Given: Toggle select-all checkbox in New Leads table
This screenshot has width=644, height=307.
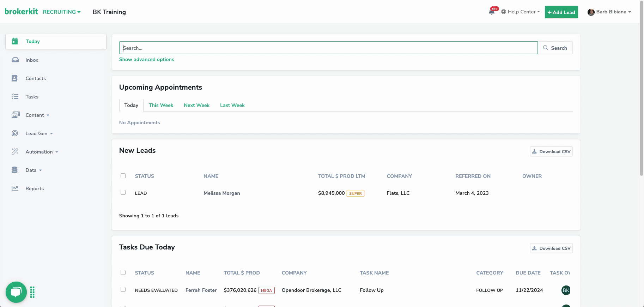Looking at the screenshot, I should coord(123,176).
